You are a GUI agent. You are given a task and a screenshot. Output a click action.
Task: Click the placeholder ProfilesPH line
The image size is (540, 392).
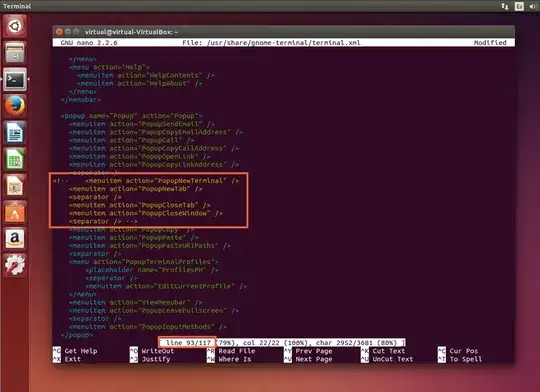pyautogui.click(x=152, y=270)
